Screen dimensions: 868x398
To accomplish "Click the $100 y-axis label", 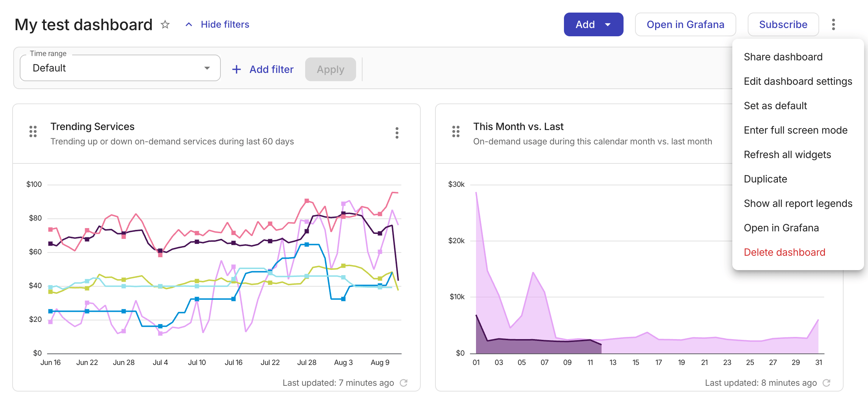I will [x=34, y=184].
